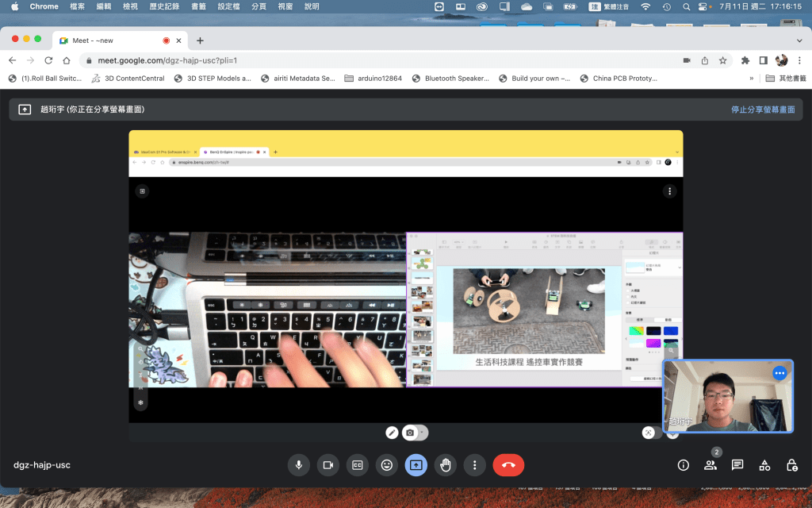Open the emoji reactions button

tap(386, 465)
